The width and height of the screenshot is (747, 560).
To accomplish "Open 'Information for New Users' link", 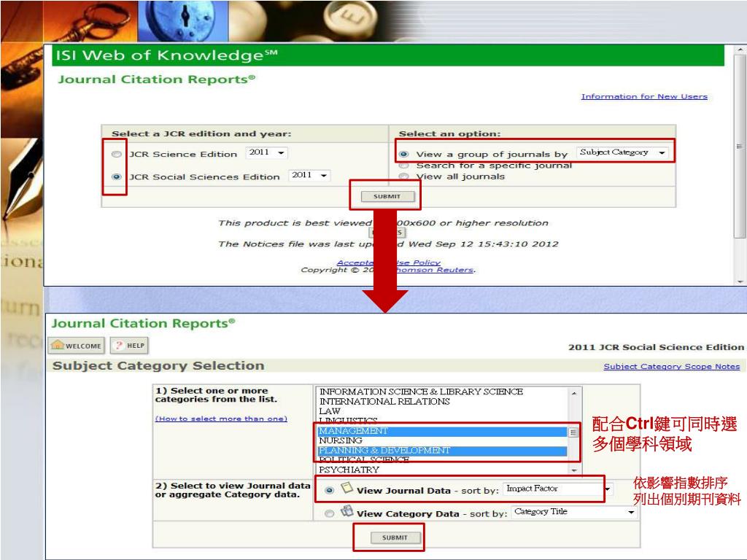I will pos(644,96).
